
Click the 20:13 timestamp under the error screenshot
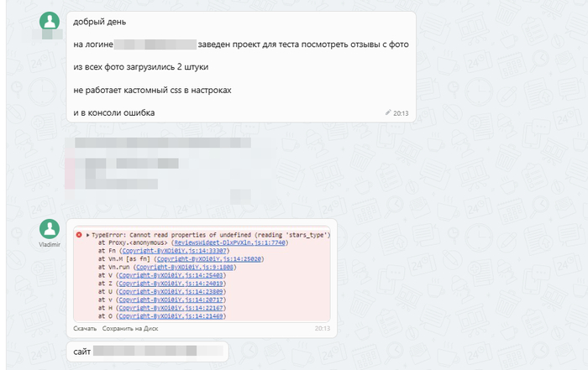323,328
